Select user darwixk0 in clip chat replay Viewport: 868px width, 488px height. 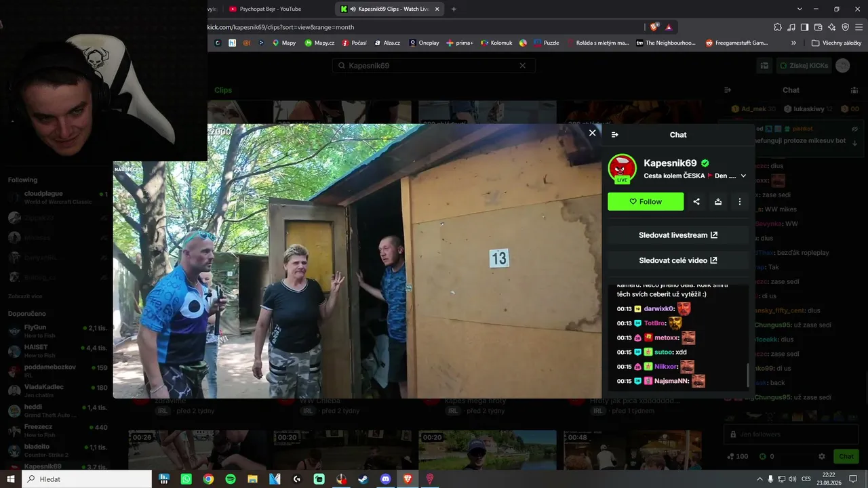(658, 308)
